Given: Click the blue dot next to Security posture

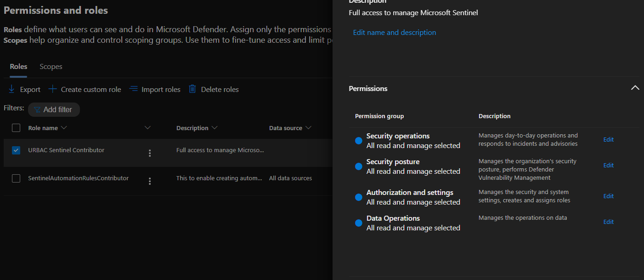Looking at the screenshot, I should click(x=359, y=166).
